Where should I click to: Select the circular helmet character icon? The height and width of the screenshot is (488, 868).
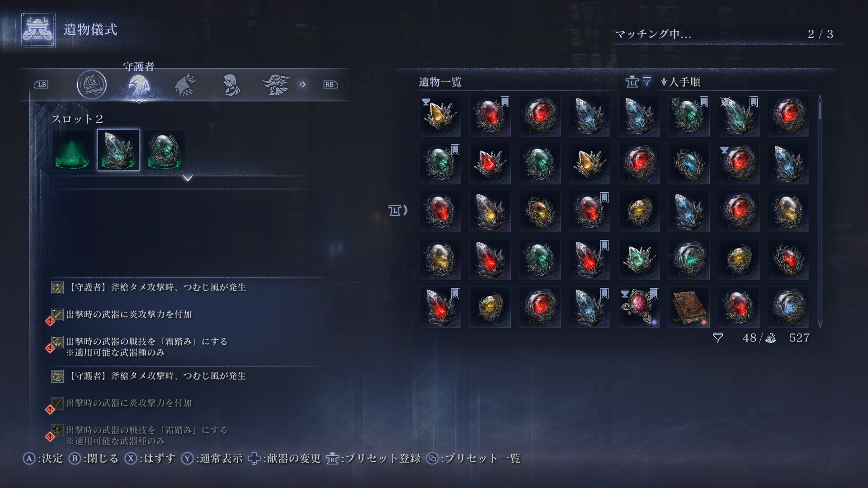point(92,84)
